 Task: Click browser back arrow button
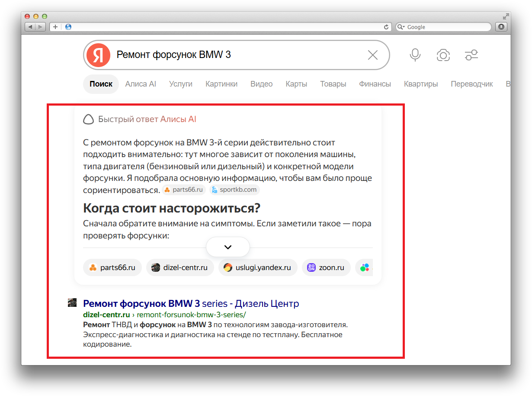(30, 27)
